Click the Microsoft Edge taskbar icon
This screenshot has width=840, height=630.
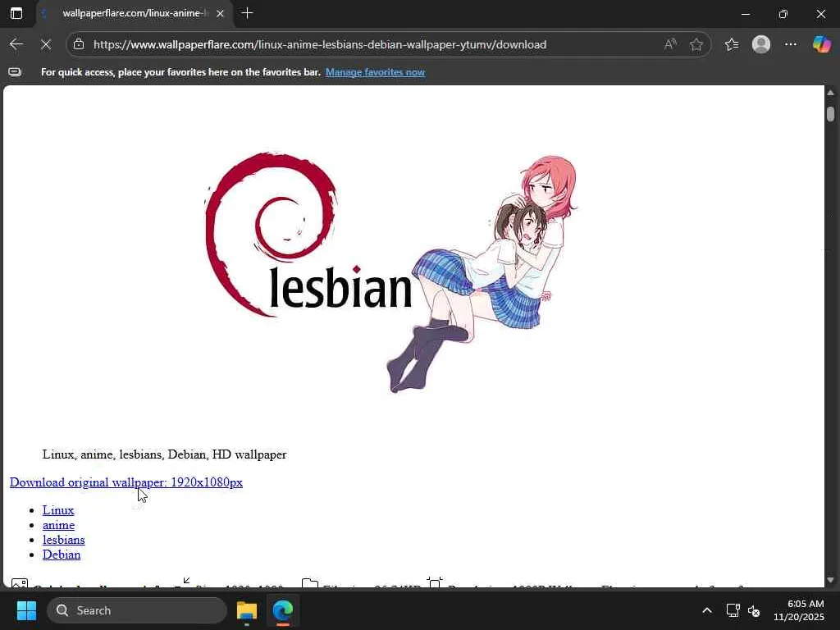pos(282,610)
